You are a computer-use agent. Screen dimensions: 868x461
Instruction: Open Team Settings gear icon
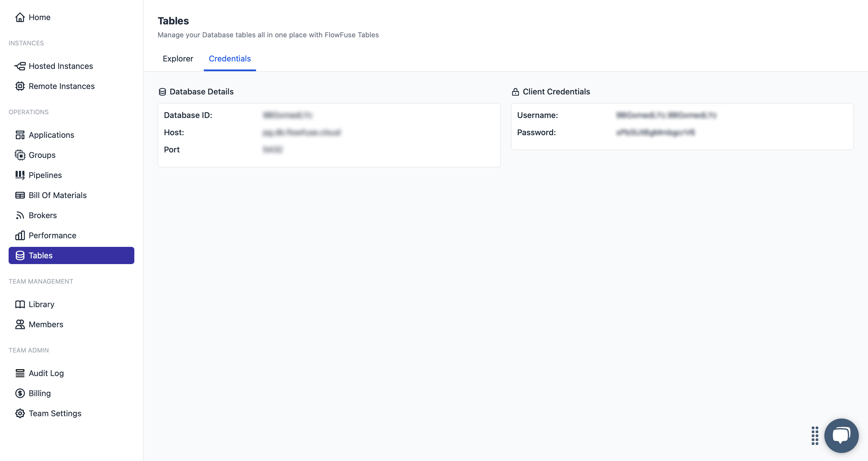tap(20, 413)
